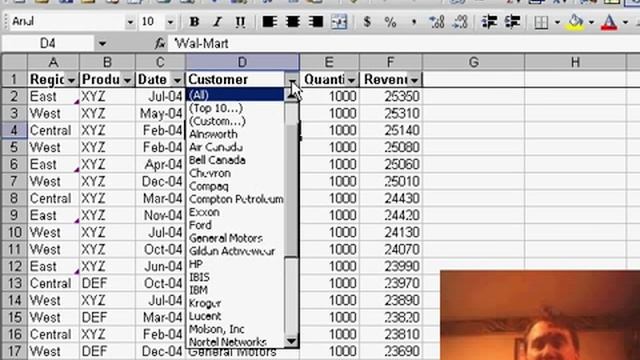The width and height of the screenshot is (640, 360).
Task: Open Fill Color palette dropdown arrow
Action: point(591,22)
